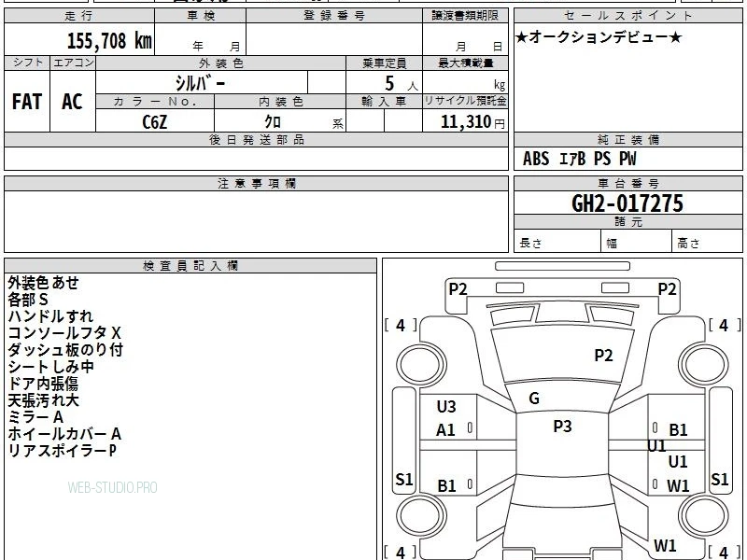The height and width of the screenshot is (560, 747).
Task: Click the 輸入車 header cell
Action: [x=384, y=102]
